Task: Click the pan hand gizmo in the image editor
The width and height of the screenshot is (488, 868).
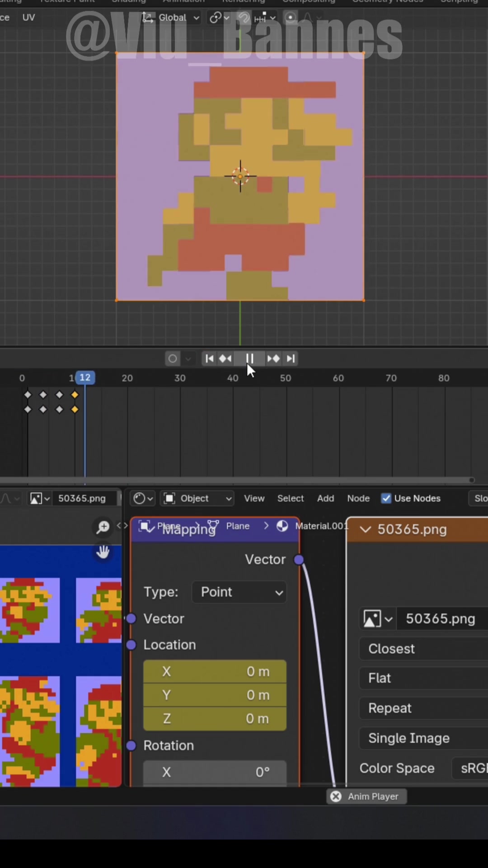Action: pyautogui.click(x=103, y=552)
